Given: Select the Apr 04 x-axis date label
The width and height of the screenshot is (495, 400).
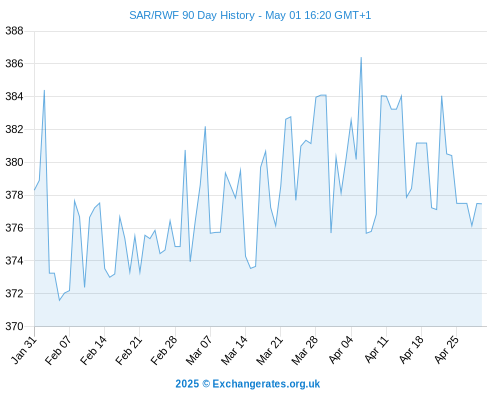Looking at the screenshot, I should (x=340, y=350).
